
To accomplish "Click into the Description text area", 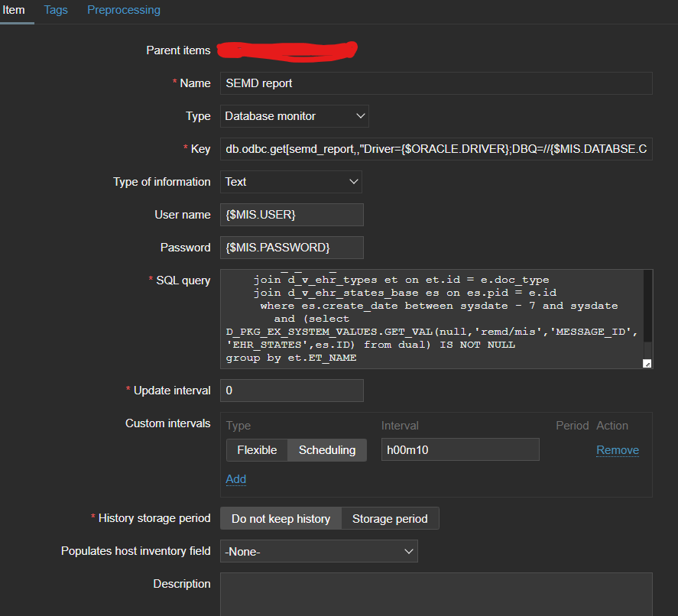I will pyautogui.click(x=436, y=595).
